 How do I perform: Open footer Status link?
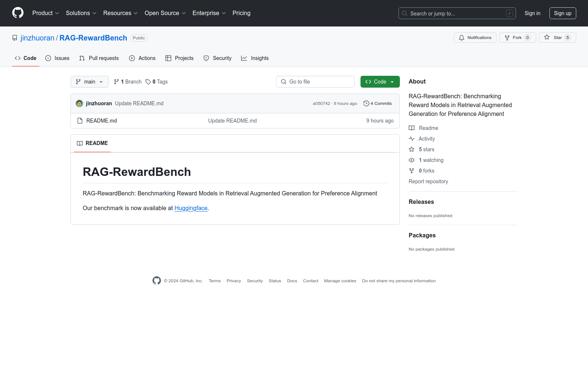click(x=275, y=281)
